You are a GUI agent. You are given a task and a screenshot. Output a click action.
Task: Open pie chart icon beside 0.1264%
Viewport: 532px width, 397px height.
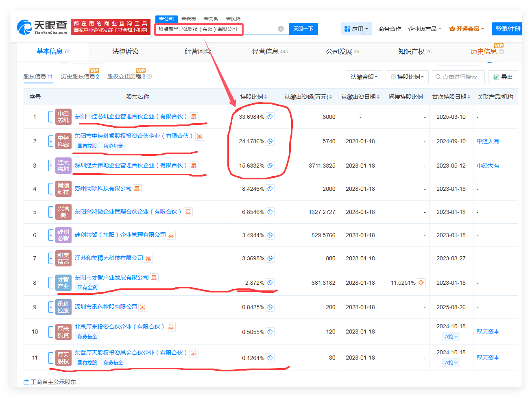270,358
